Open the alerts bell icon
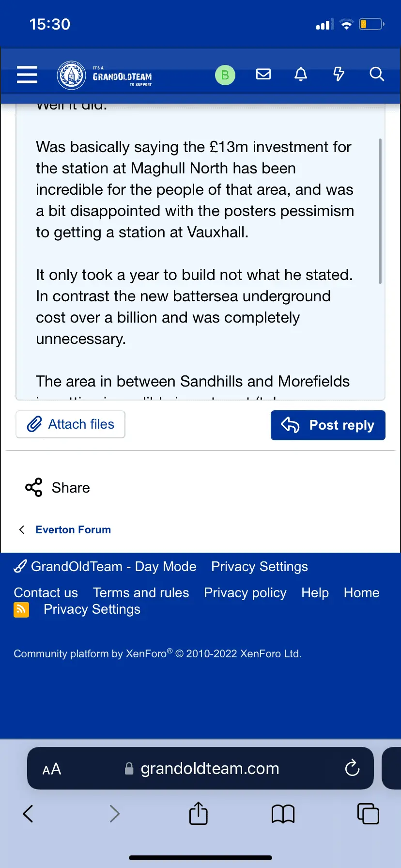Screen dimensions: 401x868 click(301, 74)
